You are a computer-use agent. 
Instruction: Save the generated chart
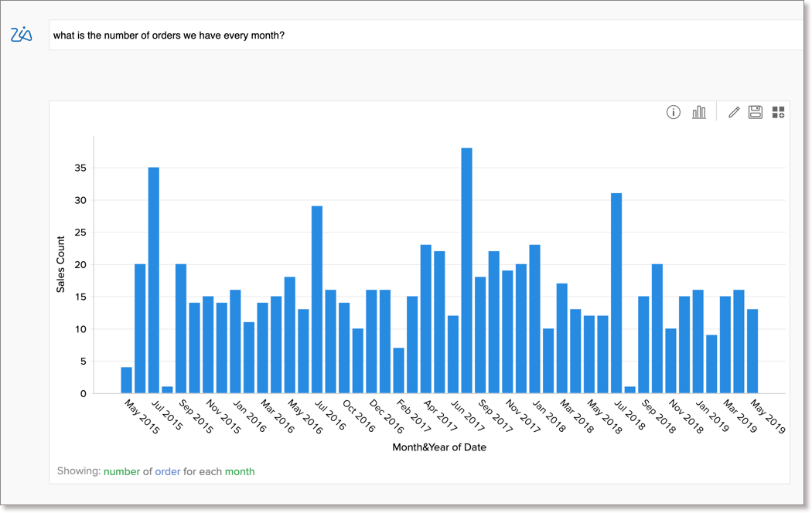[x=756, y=112]
